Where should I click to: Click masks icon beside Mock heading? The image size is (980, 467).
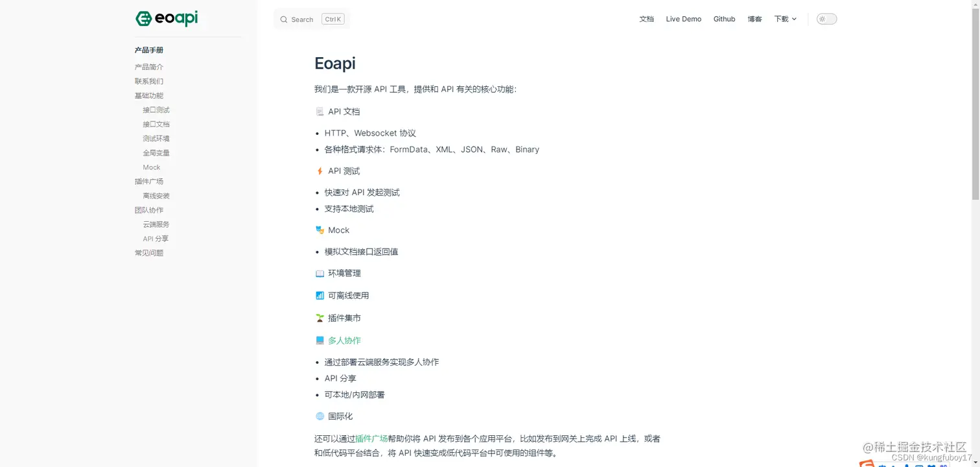coord(320,230)
